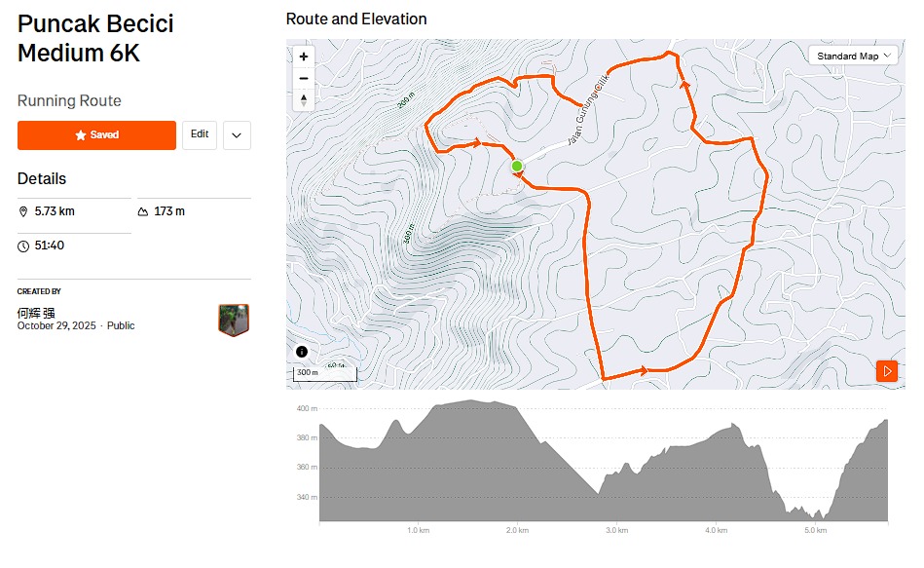
Task: Click the 300 m map scale bar
Action: 325,373
